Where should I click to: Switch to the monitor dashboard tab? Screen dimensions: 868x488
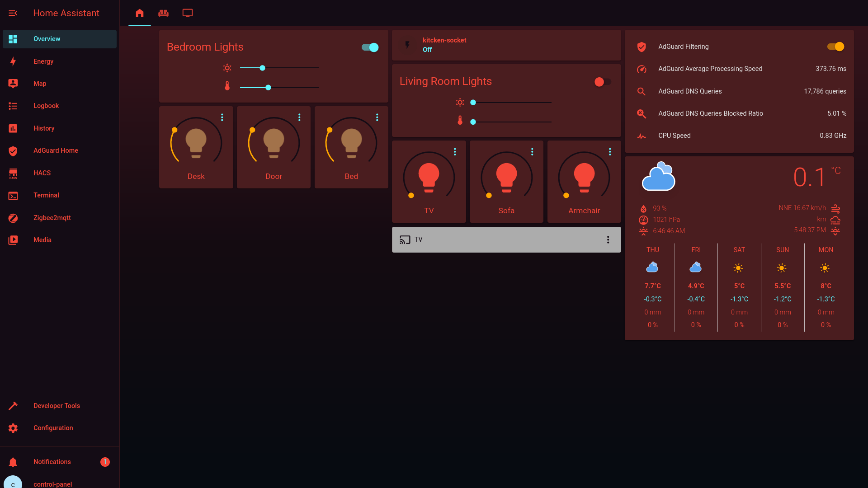click(x=188, y=13)
